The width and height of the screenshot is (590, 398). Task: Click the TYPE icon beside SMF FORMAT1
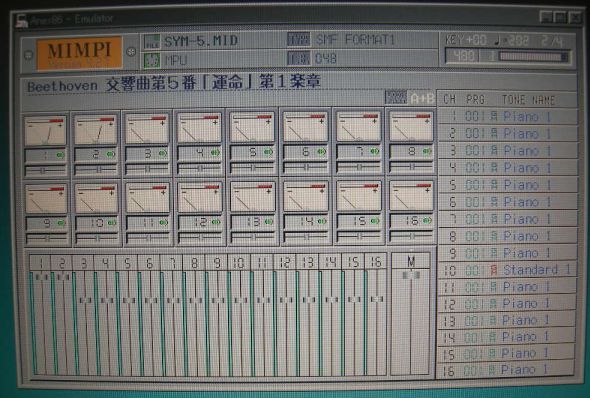coord(299,39)
